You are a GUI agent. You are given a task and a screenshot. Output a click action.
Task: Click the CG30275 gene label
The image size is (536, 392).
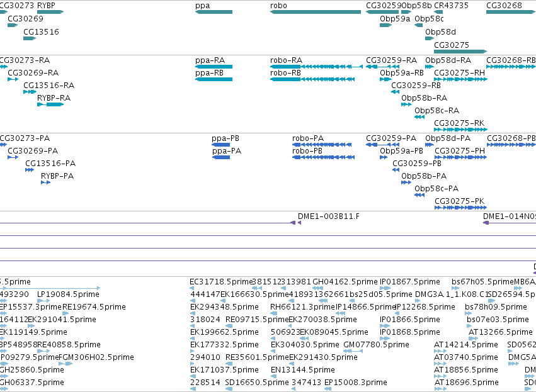pos(452,45)
